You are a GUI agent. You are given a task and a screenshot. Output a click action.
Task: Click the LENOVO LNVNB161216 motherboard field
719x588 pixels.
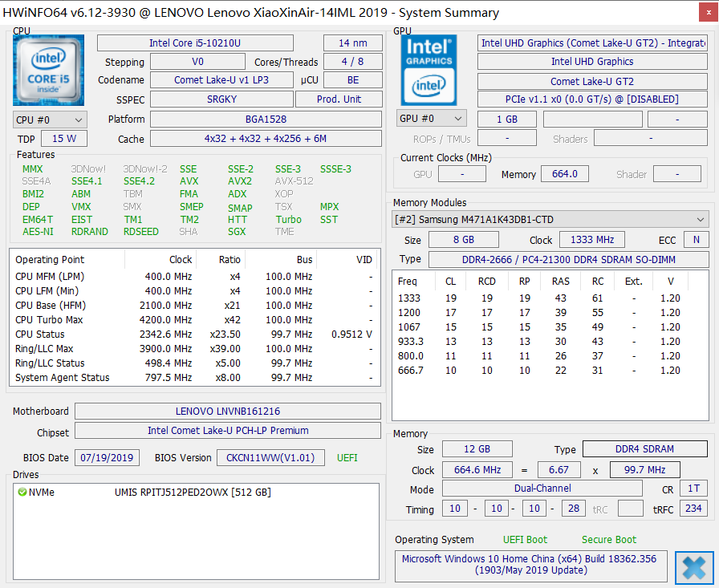[x=227, y=412]
